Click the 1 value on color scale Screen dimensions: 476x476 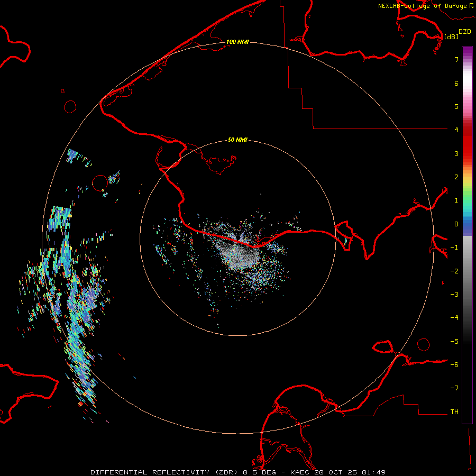coord(456,200)
